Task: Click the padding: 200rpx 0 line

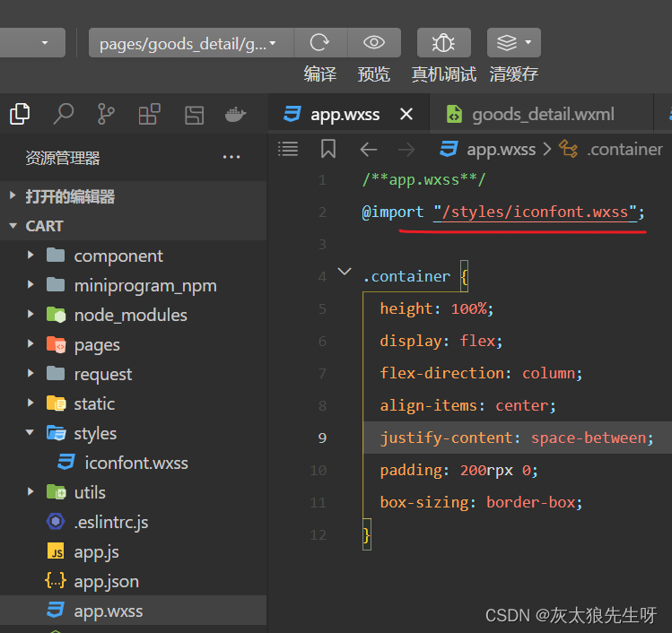Action: (x=458, y=470)
